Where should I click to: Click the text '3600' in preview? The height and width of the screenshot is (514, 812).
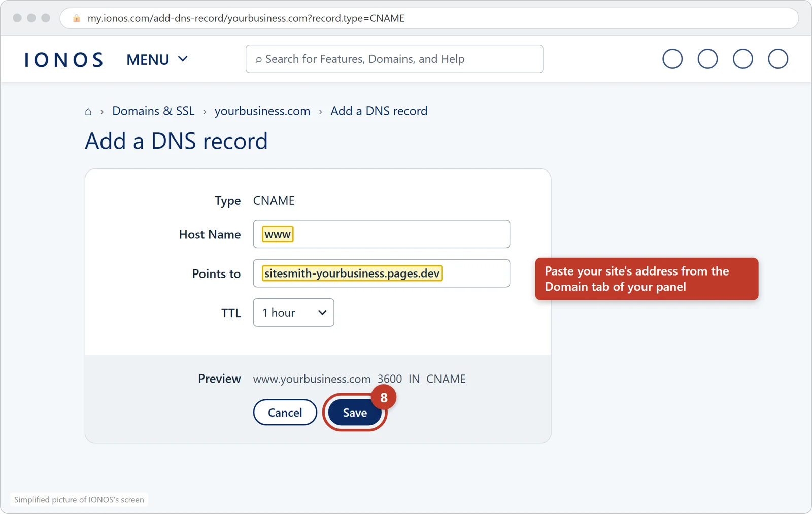tap(390, 379)
